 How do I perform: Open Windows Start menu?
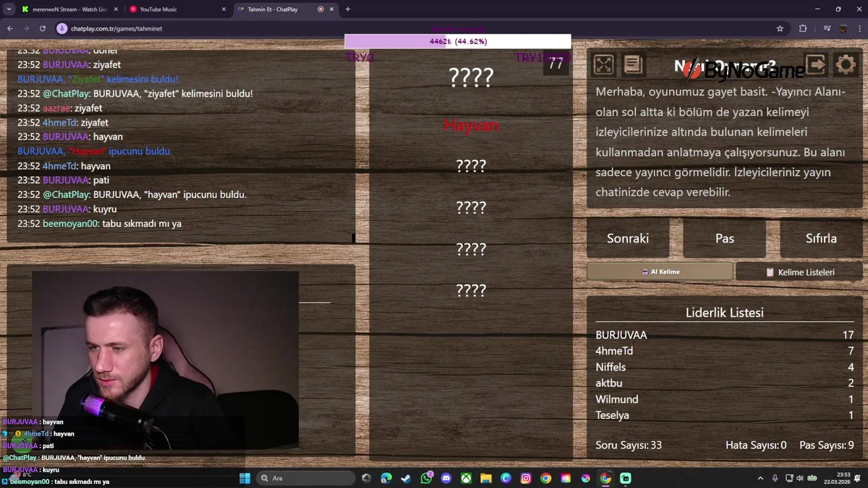(x=245, y=479)
